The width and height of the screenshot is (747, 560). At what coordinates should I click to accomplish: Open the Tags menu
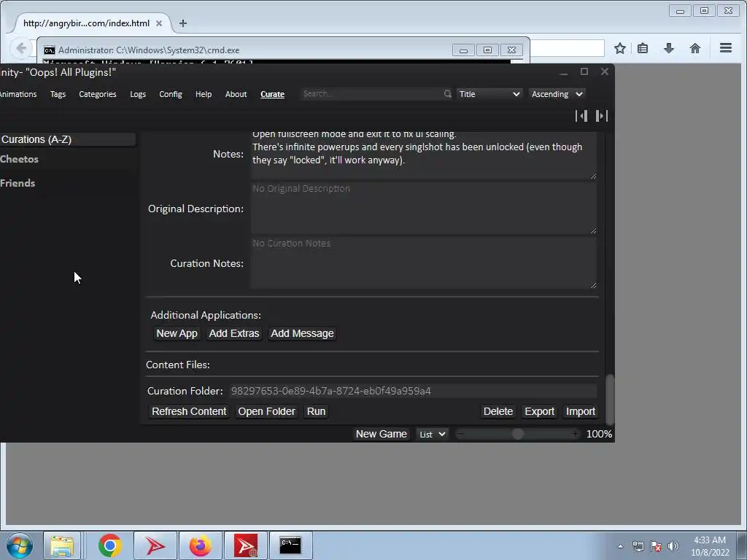[x=58, y=94]
